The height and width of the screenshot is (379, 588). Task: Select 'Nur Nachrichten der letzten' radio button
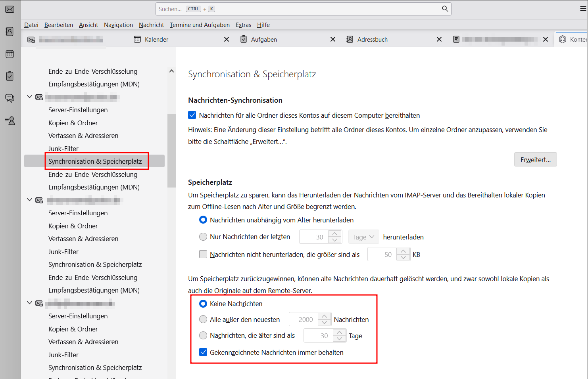pyautogui.click(x=203, y=237)
